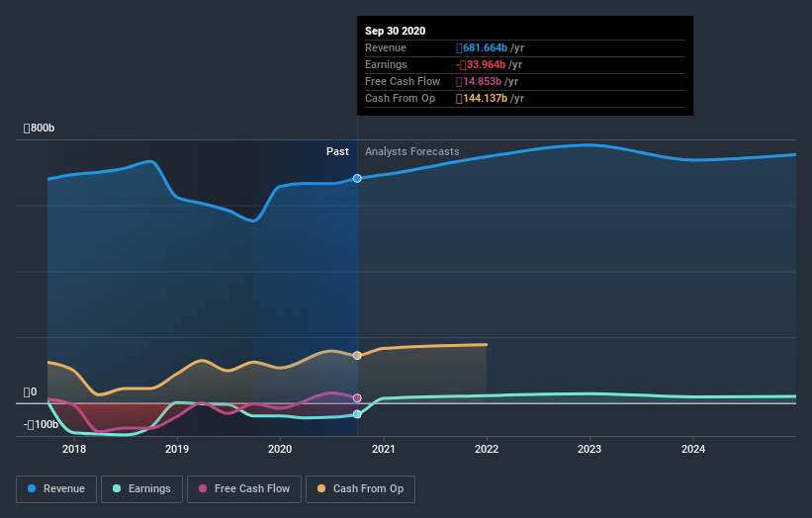Click the 2021 x-axis label
Screen dimensions: 812x518
[383, 449]
